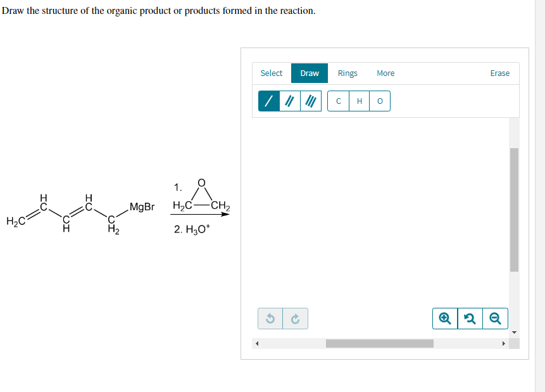The width and height of the screenshot is (545, 392).
Task: Switch to the Select tab
Action: point(272,73)
